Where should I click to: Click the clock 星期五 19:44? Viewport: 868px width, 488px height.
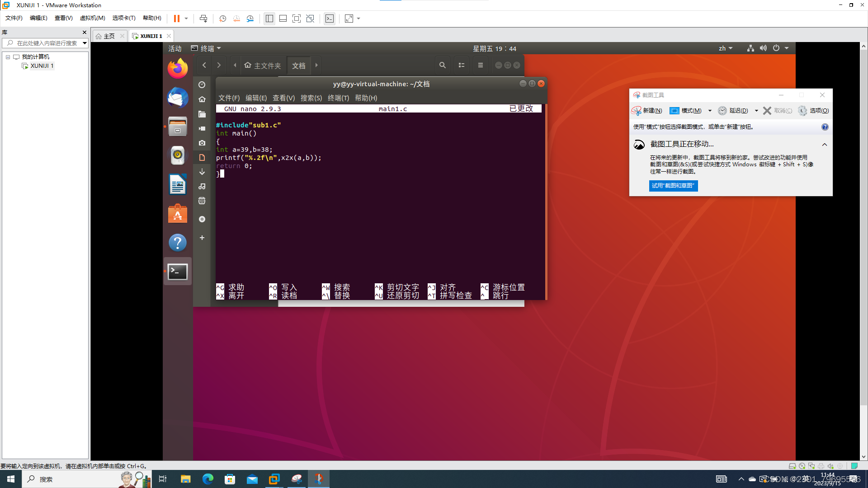click(x=495, y=48)
